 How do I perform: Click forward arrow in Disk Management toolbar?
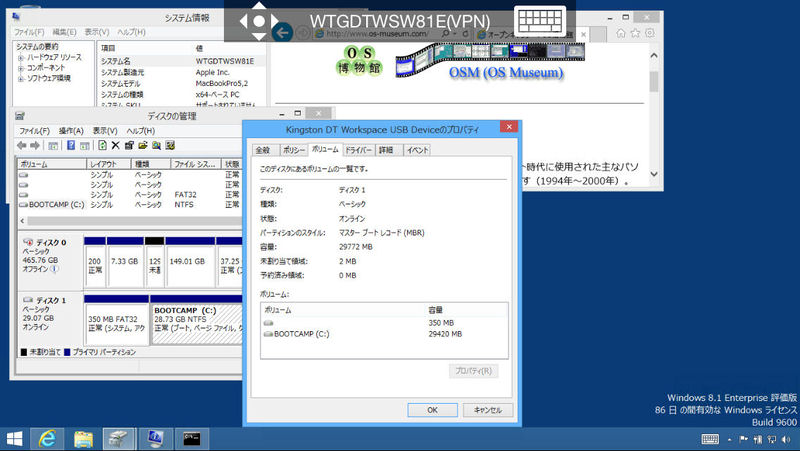tap(35, 145)
